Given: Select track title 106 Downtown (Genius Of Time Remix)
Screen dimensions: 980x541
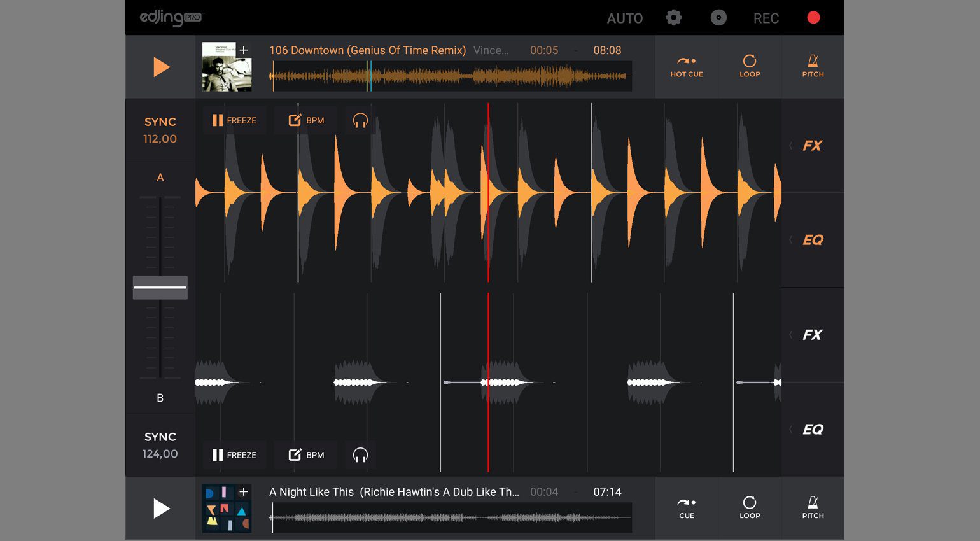Looking at the screenshot, I should [367, 50].
